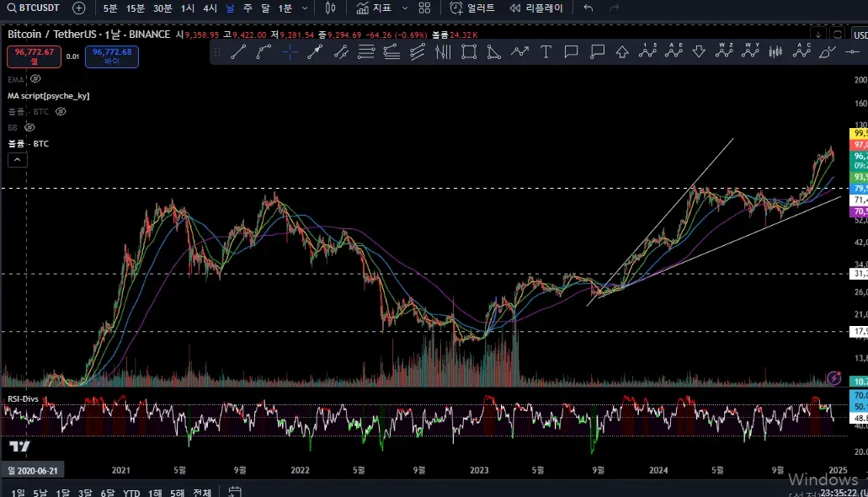Image resolution: width=868 pixels, height=497 pixels.
Task: Open the BTCUSDT symbol search
Action: (33, 8)
